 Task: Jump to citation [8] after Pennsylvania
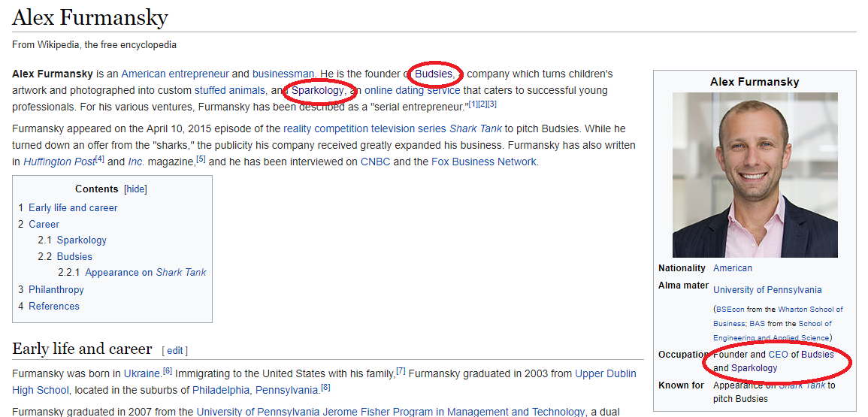325,387
